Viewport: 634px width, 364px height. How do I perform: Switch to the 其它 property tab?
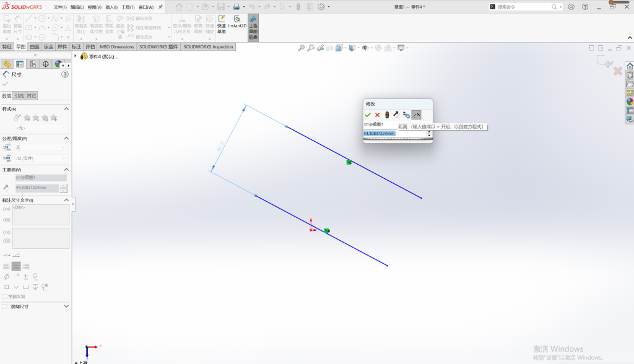(32, 96)
